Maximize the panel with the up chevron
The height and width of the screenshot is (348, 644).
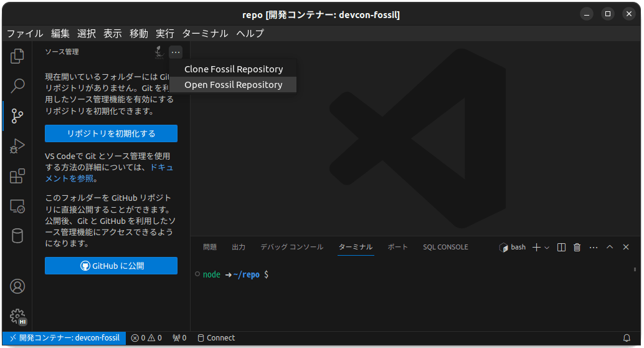tap(610, 247)
